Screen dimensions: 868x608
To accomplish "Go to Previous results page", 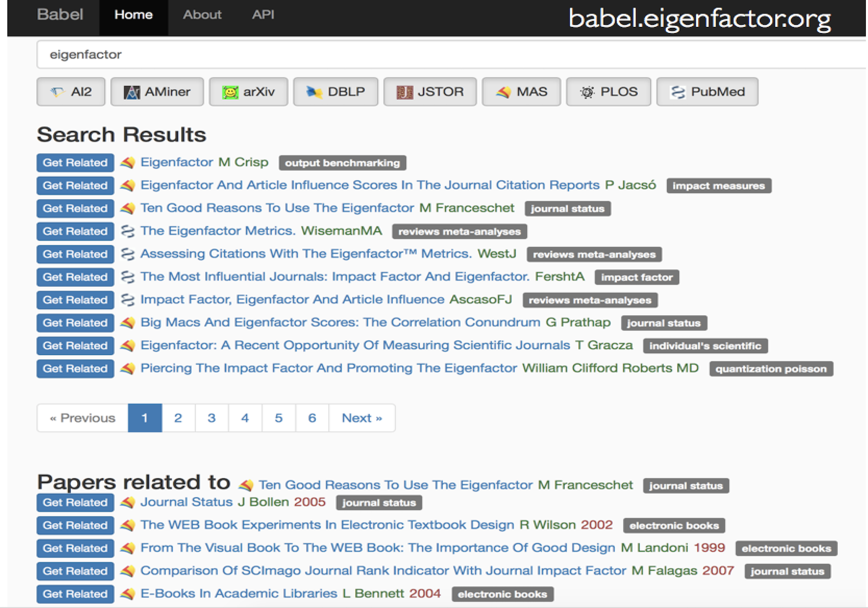I will click(82, 418).
